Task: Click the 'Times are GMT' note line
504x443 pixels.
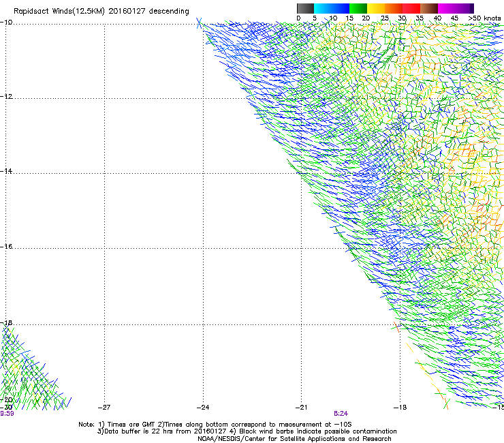Action: point(215,425)
